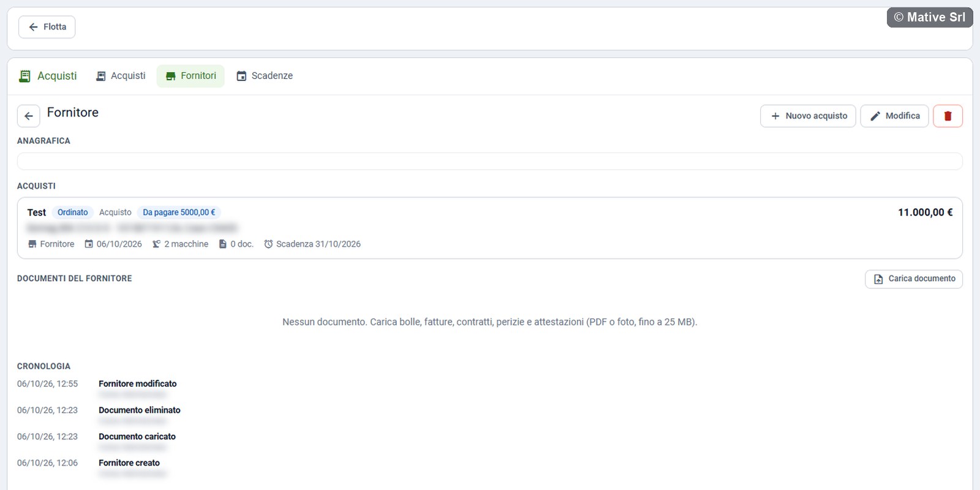Delete supplier with red trash icon
The height and width of the screenshot is (490, 980).
pos(948,116)
